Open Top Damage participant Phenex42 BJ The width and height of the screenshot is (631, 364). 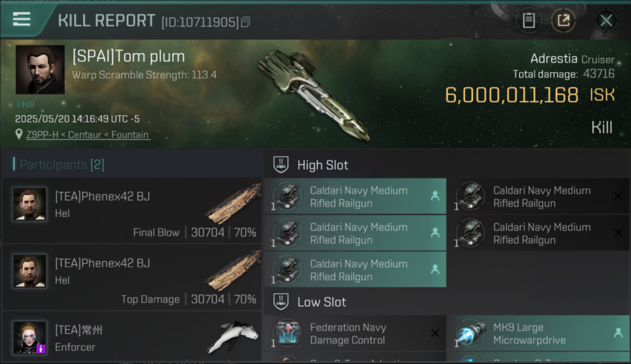(102, 264)
